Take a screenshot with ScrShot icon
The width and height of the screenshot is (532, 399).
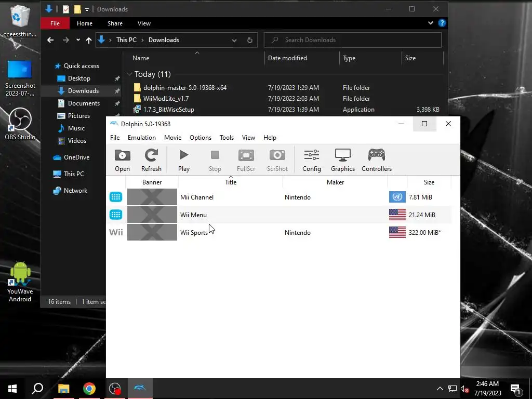point(277,160)
